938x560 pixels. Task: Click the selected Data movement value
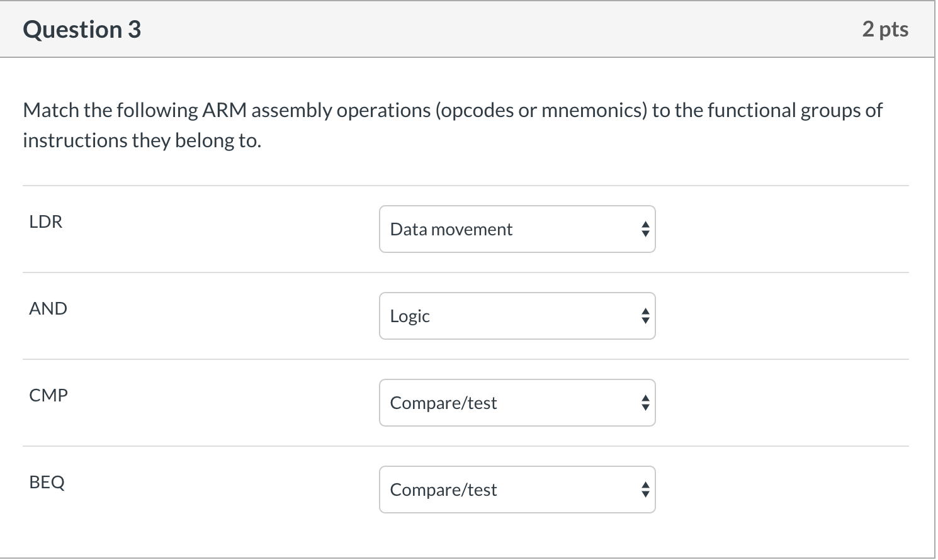tap(451, 229)
